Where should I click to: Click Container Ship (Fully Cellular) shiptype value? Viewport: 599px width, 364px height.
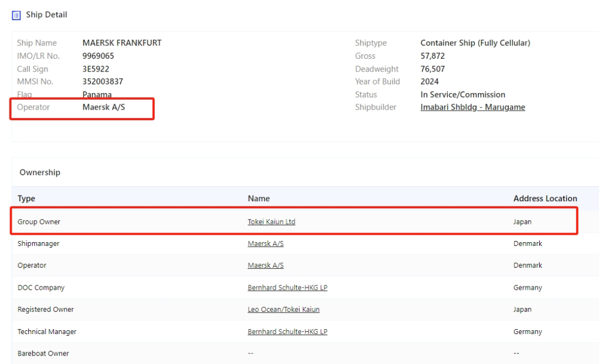tap(475, 43)
